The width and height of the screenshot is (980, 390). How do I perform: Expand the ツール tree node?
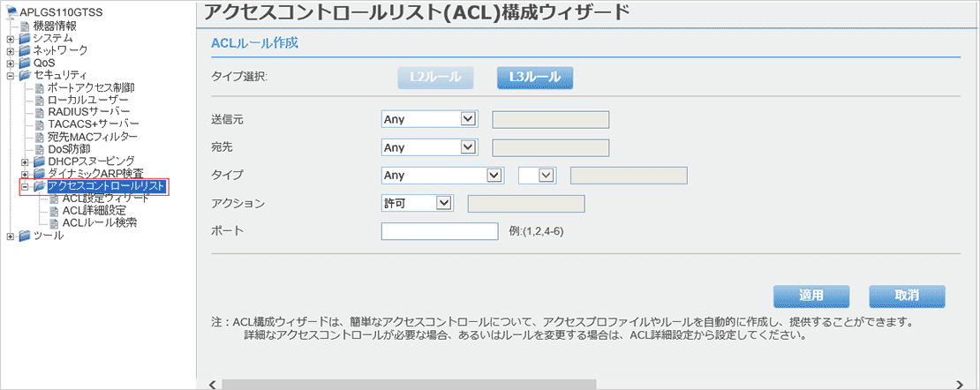10,236
